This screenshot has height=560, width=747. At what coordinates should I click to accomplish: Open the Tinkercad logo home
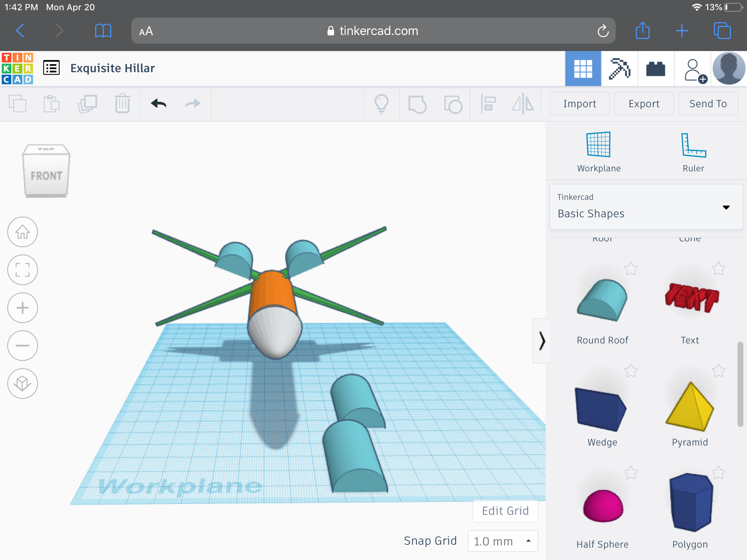coord(18,68)
